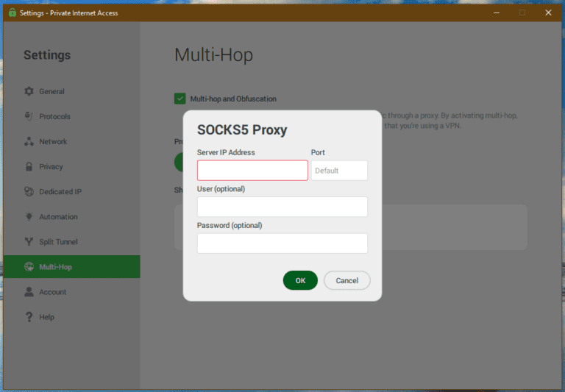The image size is (565, 392).
Task: Confirm SOCKS5 proxy with OK button
Action: [x=300, y=280]
